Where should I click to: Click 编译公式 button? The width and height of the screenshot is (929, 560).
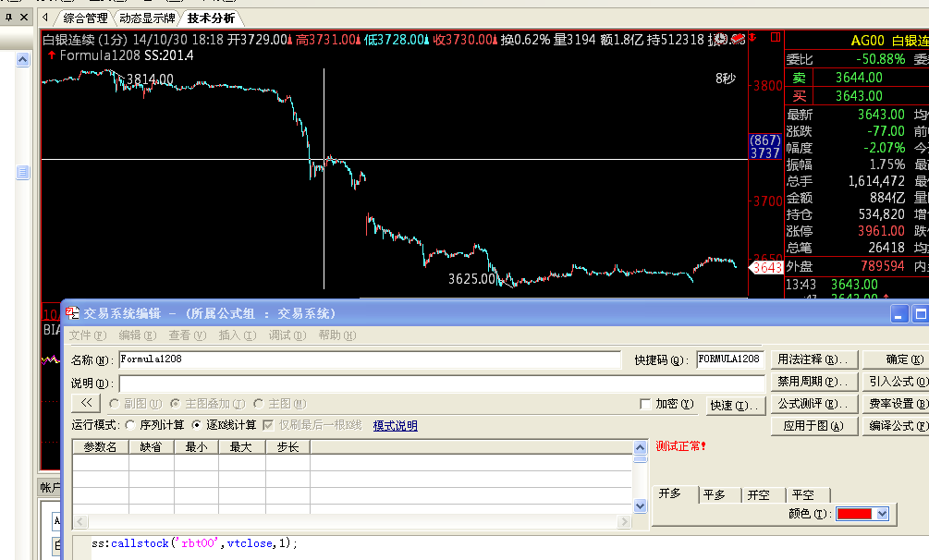(897, 425)
